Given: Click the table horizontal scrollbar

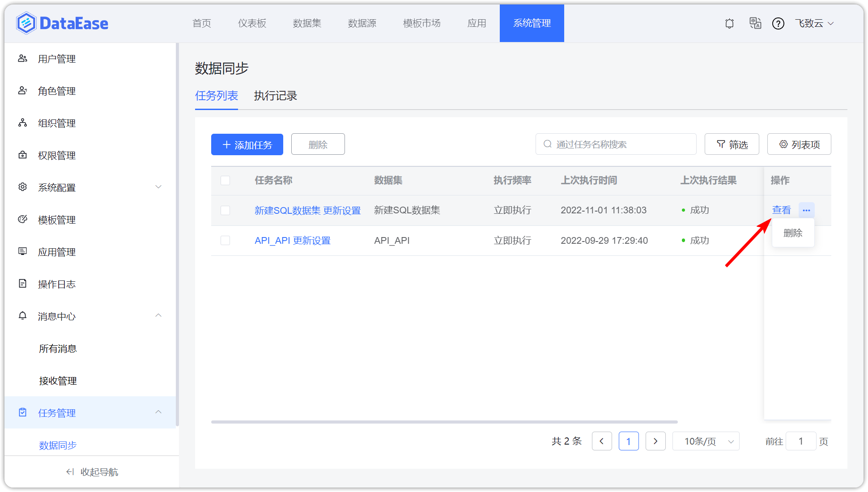Looking at the screenshot, I should (444, 422).
